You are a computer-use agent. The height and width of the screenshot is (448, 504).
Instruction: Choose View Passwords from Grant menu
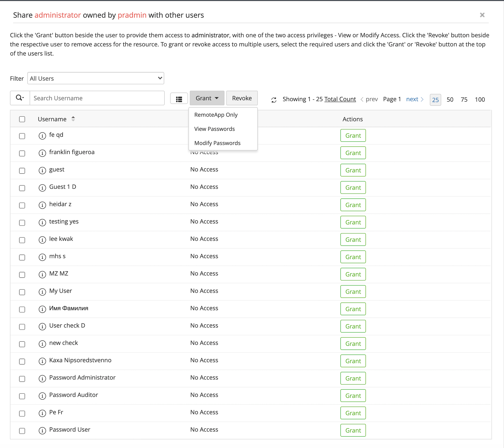pyautogui.click(x=214, y=129)
